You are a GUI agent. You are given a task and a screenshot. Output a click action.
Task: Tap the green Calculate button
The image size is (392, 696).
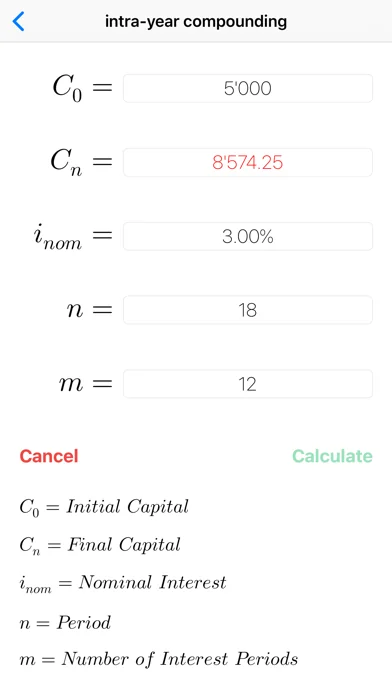(332, 456)
